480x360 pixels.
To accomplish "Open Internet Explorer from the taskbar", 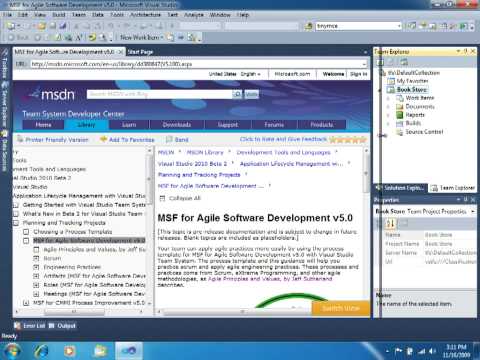I will tap(41, 351).
